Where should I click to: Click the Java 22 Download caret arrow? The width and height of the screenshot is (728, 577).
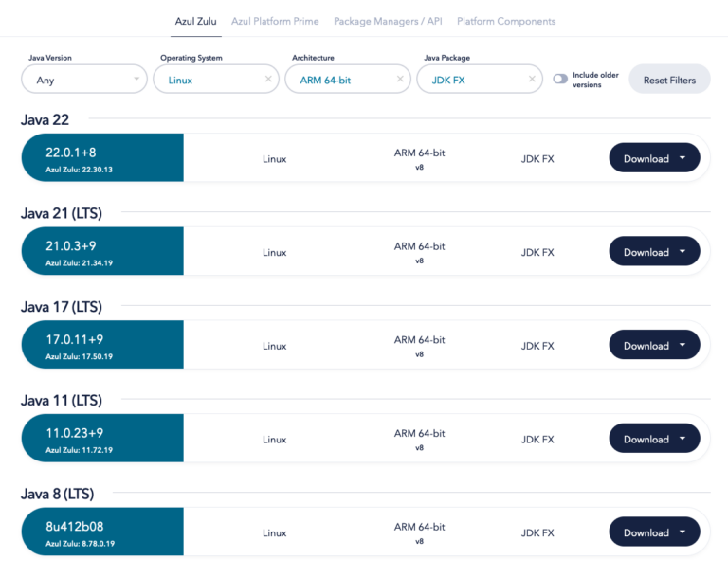click(x=682, y=159)
